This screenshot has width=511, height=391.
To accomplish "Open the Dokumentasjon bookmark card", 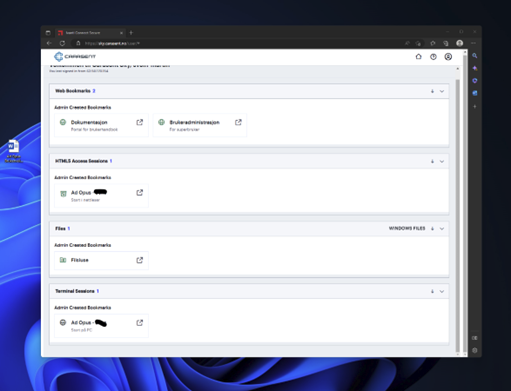I will click(101, 125).
